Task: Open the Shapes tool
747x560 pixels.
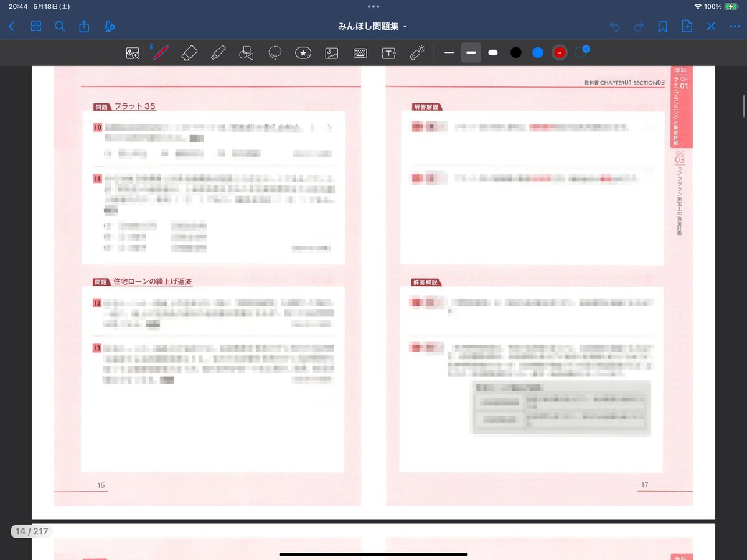Action: coord(246,52)
